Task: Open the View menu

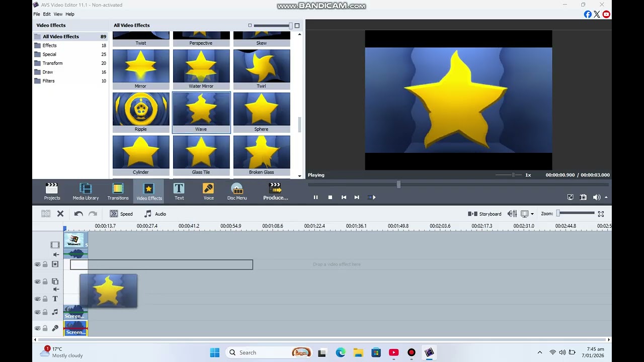Action: (x=58, y=14)
